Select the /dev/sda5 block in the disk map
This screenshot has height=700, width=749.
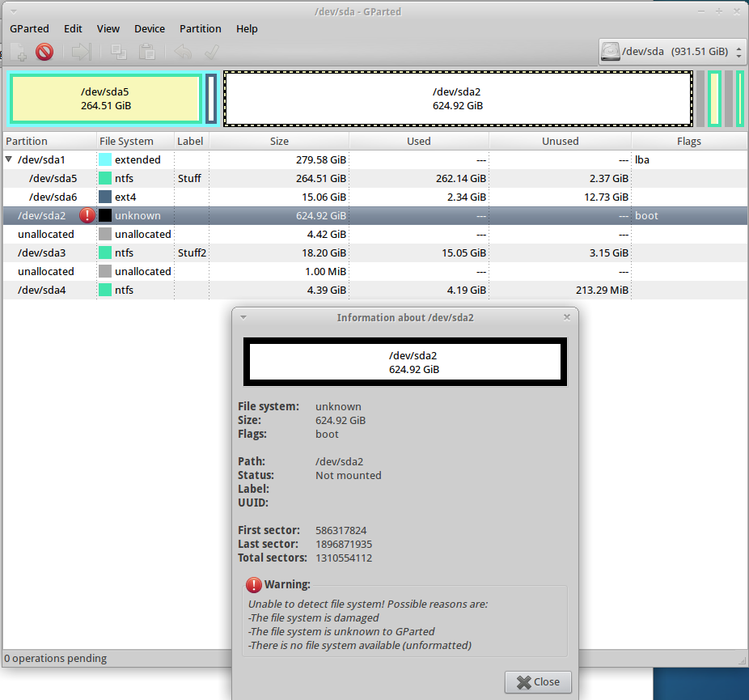coord(106,99)
